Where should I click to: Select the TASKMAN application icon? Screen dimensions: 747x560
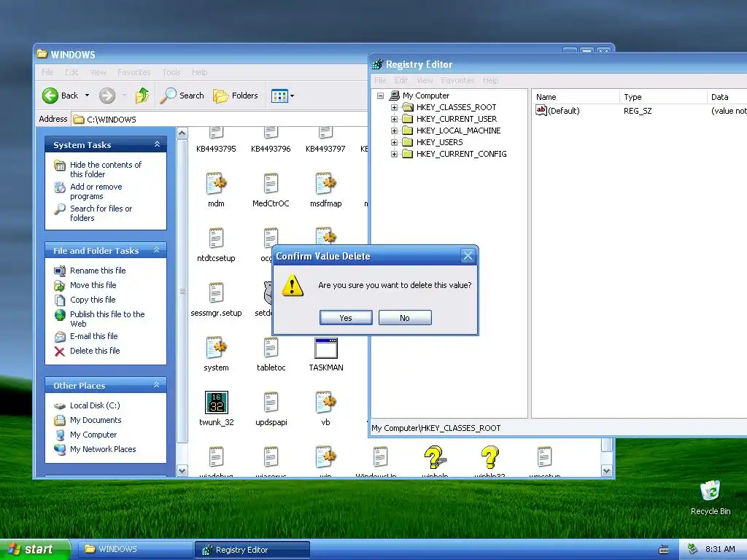pyautogui.click(x=326, y=348)
